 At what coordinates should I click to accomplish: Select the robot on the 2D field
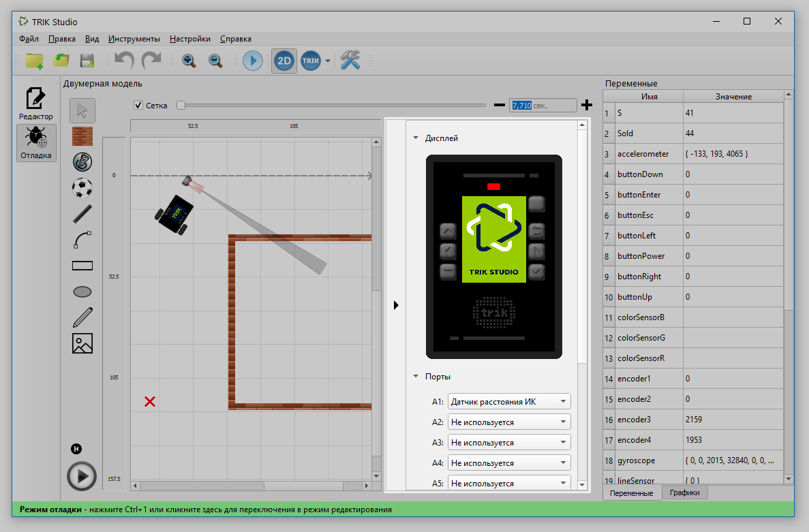click(x=174, y=214)
